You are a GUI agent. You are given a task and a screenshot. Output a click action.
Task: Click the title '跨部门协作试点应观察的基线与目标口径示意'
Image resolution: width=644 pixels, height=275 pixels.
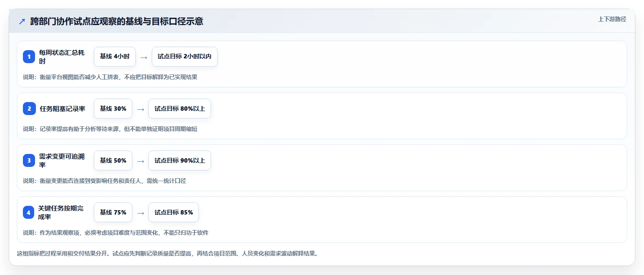coord(117,21)
